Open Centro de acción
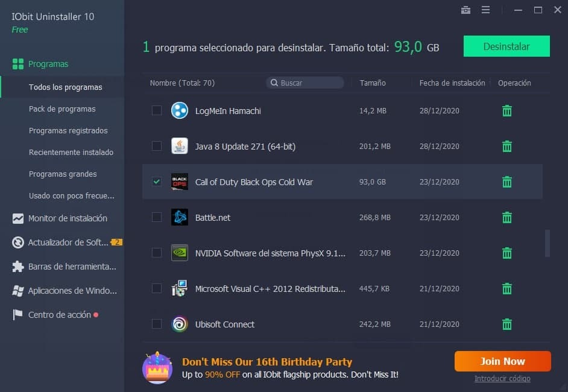This screenshot has height=392, width=568. [60, 315]
